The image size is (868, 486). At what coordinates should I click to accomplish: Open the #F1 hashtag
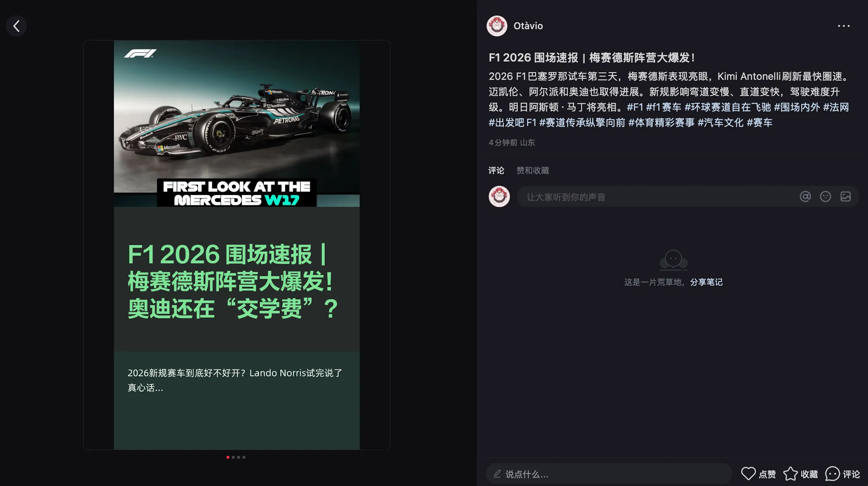pos(635,107)
